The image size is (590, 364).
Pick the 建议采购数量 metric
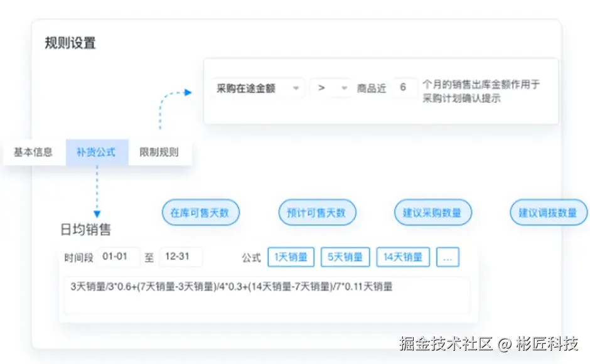432,212
